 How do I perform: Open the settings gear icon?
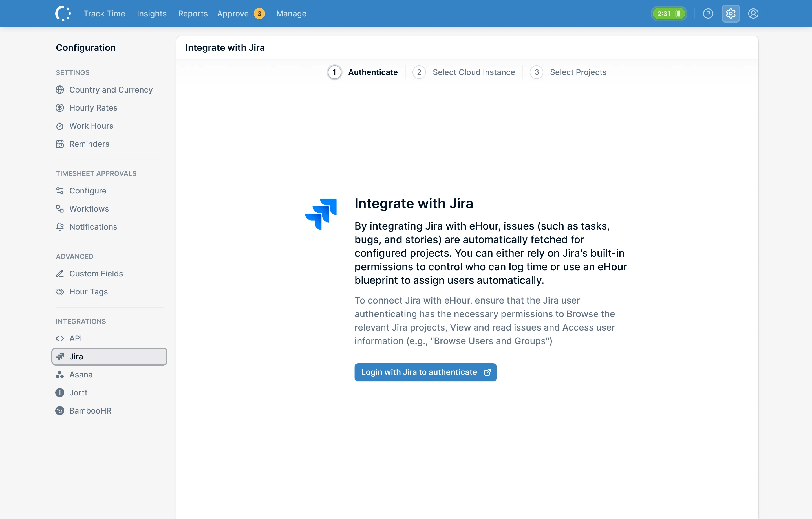click(x=731, y=14)
